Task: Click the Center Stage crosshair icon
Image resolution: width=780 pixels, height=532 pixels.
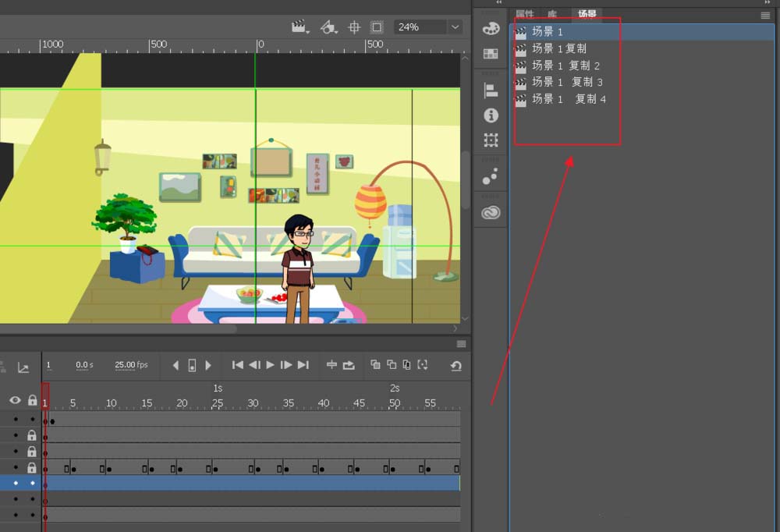Action: click(x=354, y=27)
